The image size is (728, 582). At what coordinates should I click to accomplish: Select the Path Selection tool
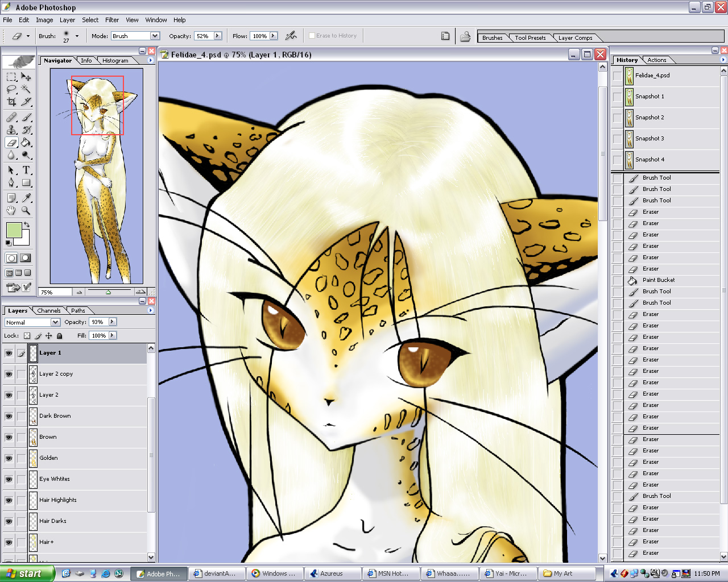11,170
